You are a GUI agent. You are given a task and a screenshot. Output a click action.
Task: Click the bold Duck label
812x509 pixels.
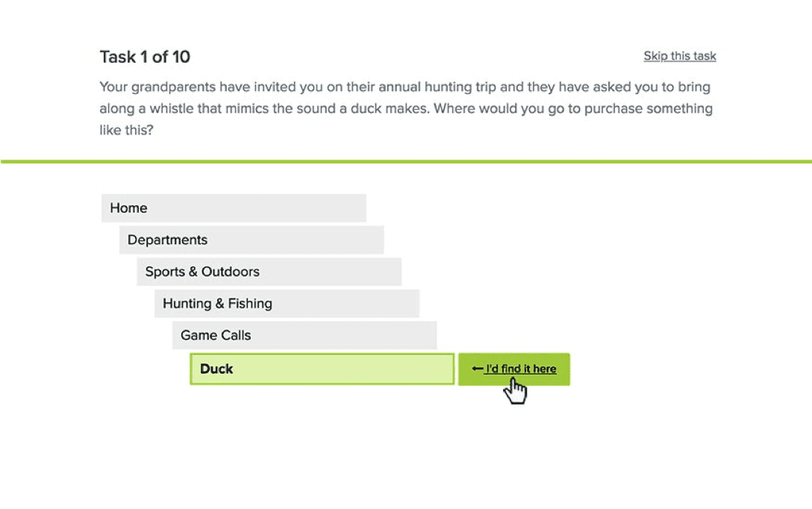click(216, 369)
